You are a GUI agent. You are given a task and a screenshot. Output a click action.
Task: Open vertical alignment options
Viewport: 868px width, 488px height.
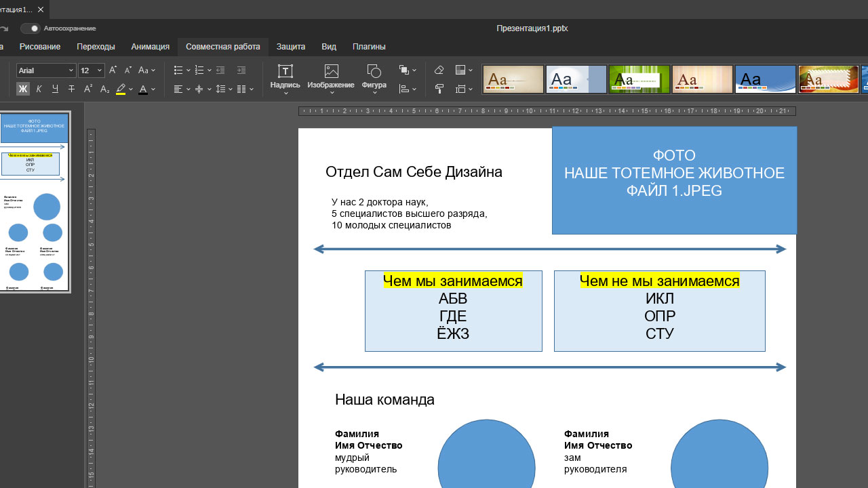pyautogui.click(x=203, y=89)
